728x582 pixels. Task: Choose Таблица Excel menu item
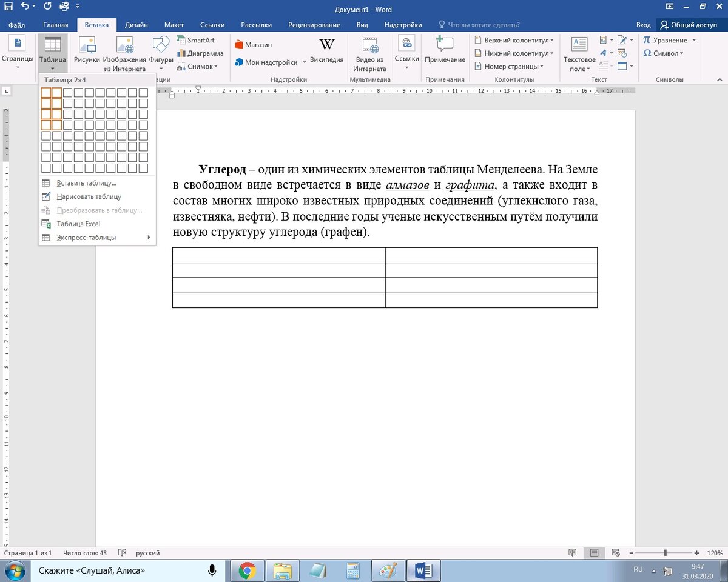[x=97, y=224]
